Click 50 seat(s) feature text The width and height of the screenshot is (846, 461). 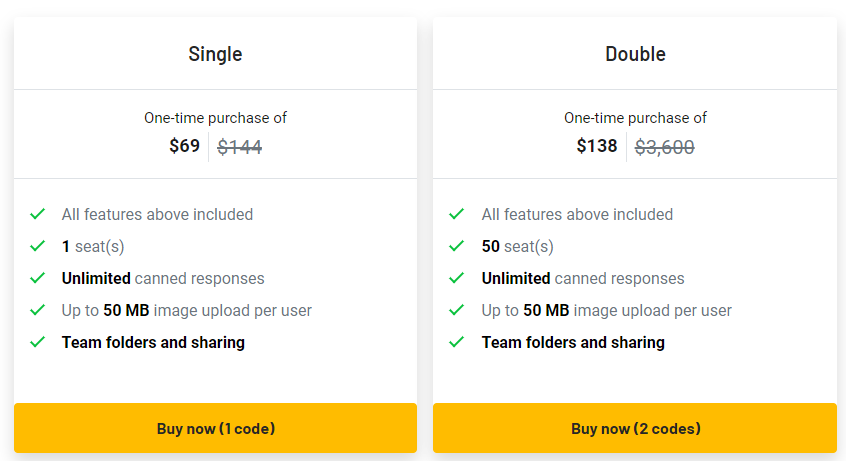(x=517, y=247)
